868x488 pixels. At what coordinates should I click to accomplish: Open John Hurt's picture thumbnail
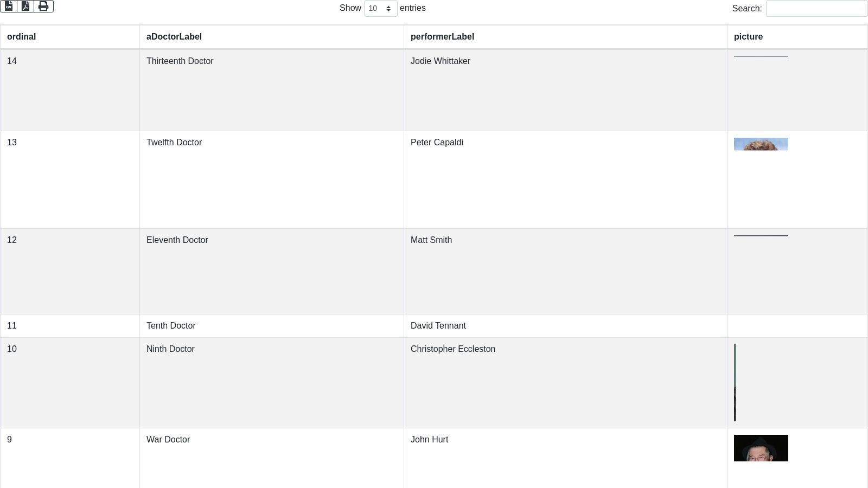761,448
